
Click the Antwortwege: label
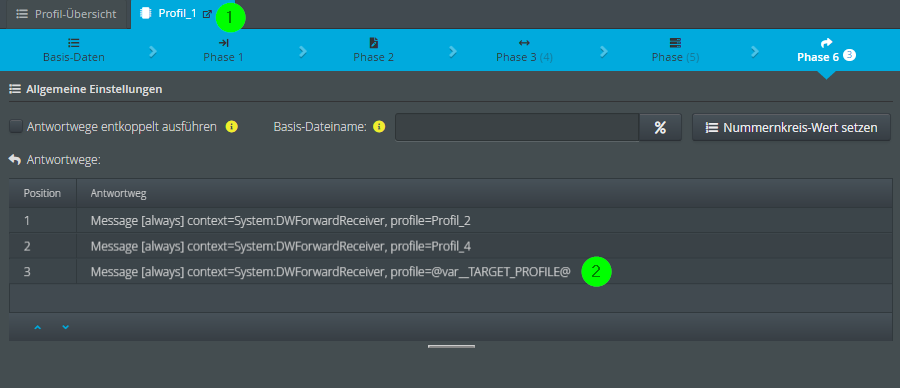pos(64,160)
